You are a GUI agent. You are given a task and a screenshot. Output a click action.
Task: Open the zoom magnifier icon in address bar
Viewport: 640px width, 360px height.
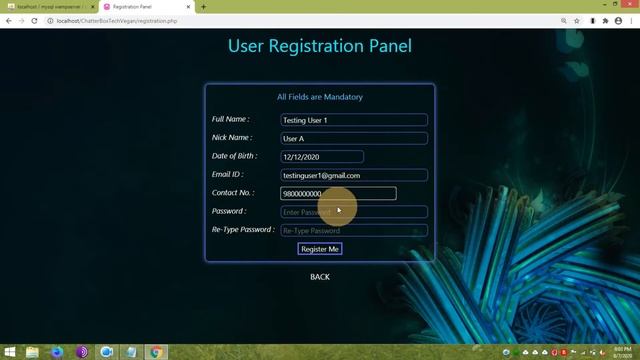point(564,21)
